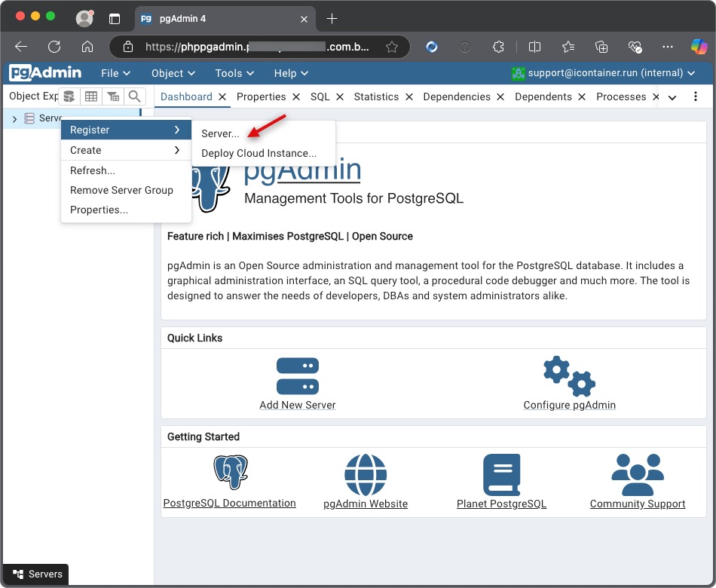Click the Community Support people icon

[x=638, y=475]
